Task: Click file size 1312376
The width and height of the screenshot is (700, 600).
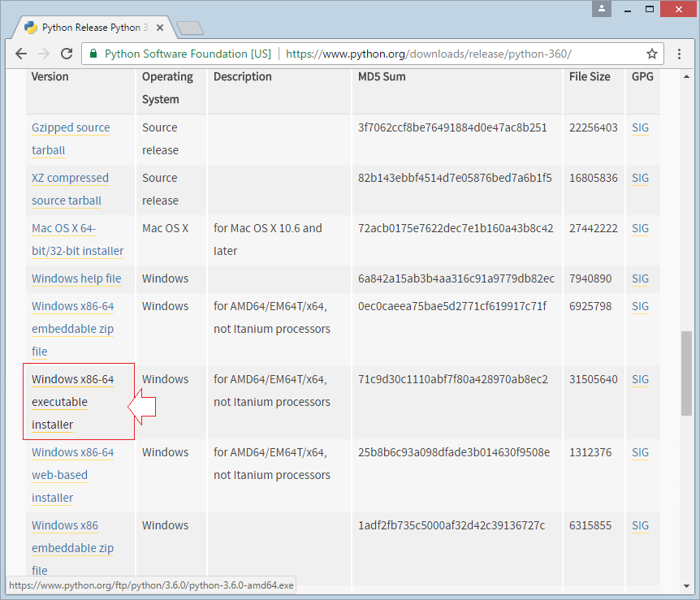Action: click(590, 452)
